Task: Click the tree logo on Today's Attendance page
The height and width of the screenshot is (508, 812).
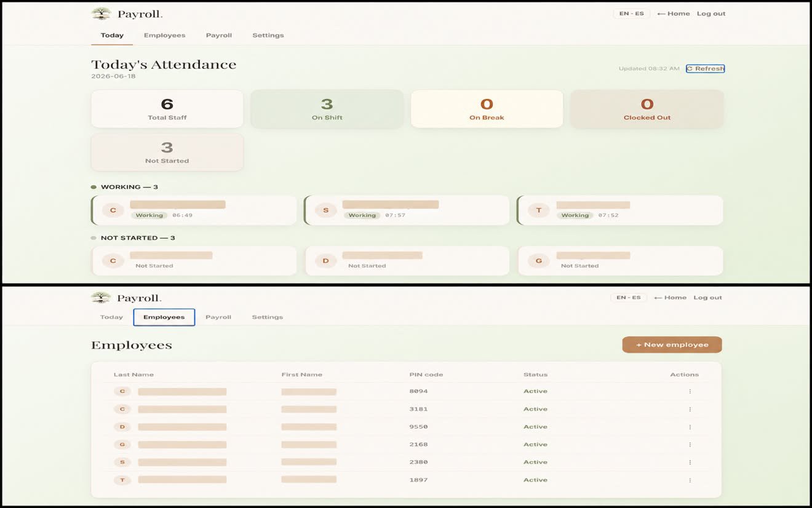Action: coord(101,14)
